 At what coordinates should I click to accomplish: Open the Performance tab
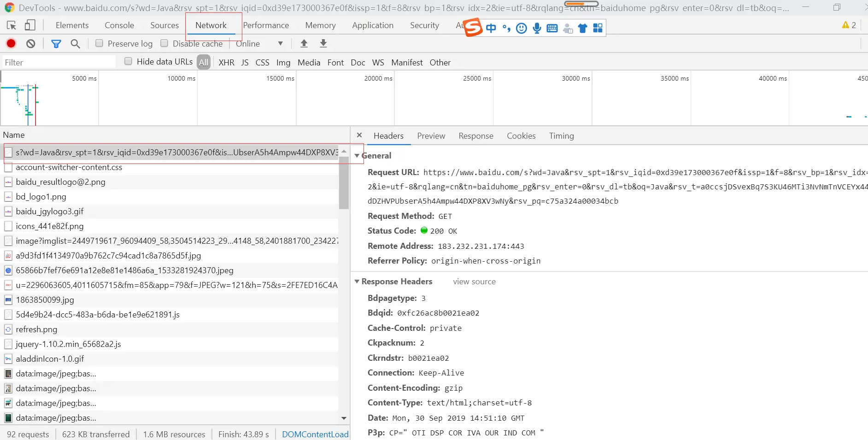click(x=266, y=25)
